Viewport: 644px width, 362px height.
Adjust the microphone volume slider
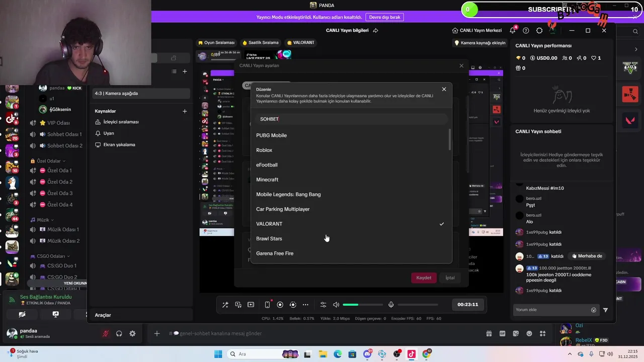(418, 305)
